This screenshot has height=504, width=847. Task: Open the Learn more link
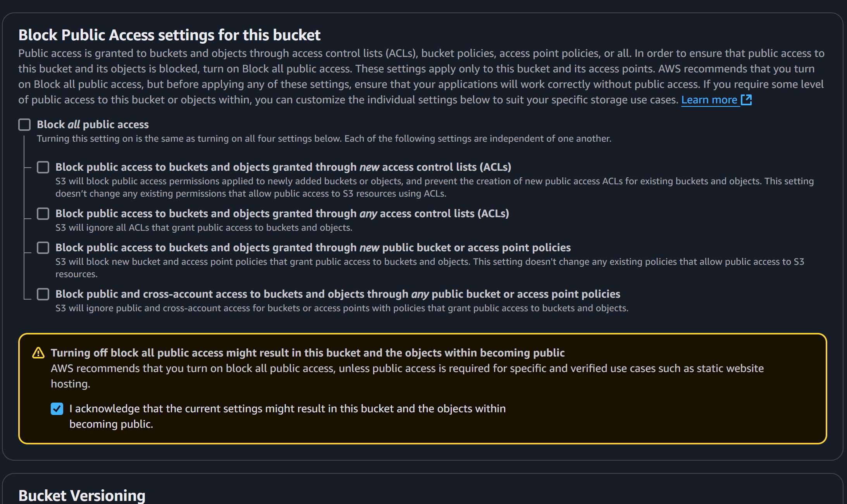pyautogui.click(x=709, y=100)
